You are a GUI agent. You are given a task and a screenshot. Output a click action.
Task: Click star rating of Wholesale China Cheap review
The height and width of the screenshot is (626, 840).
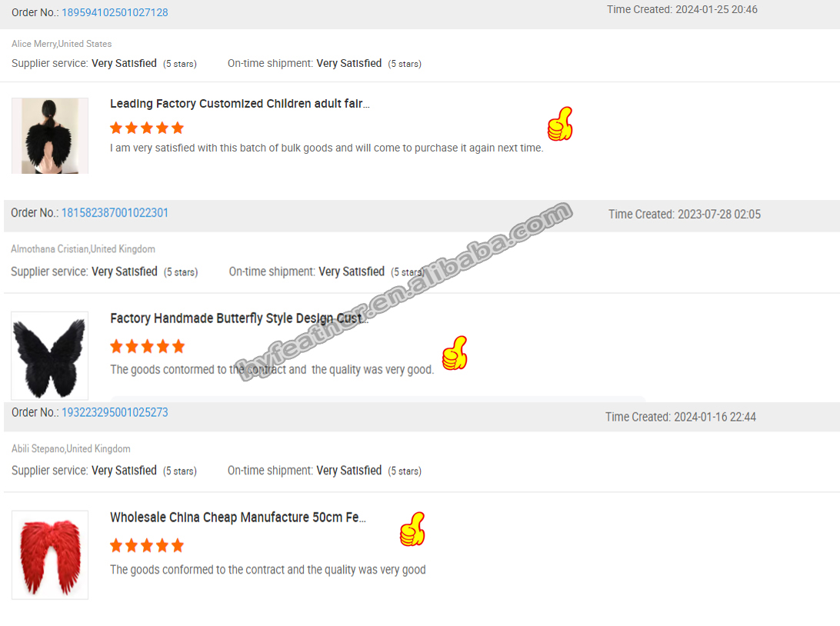(147, 546)
